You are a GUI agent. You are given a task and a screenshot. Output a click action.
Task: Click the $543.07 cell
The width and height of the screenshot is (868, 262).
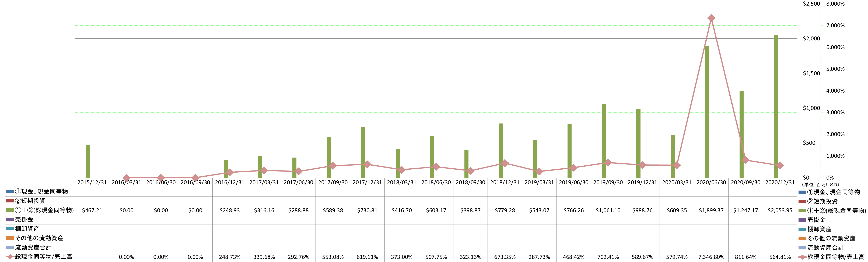(x=539, y=210)
